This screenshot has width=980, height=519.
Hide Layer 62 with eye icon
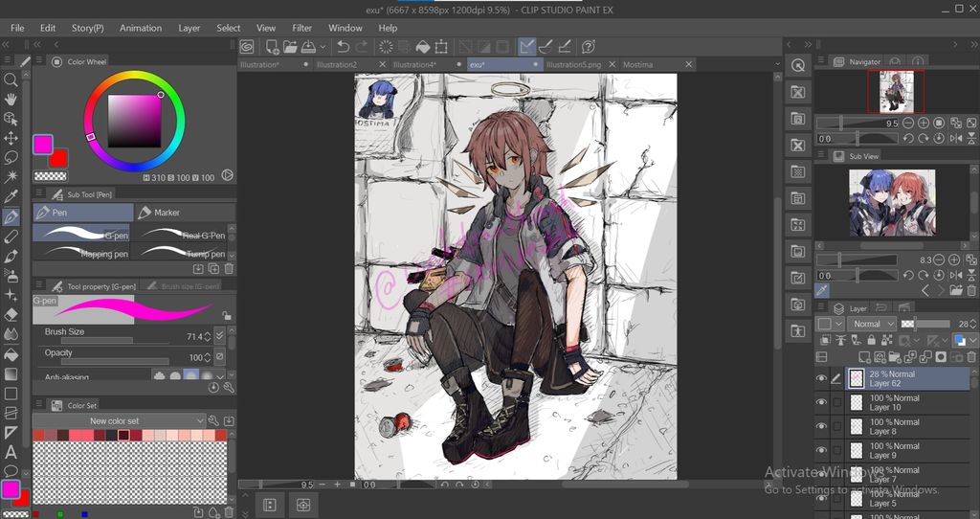[x=821, y=378]
